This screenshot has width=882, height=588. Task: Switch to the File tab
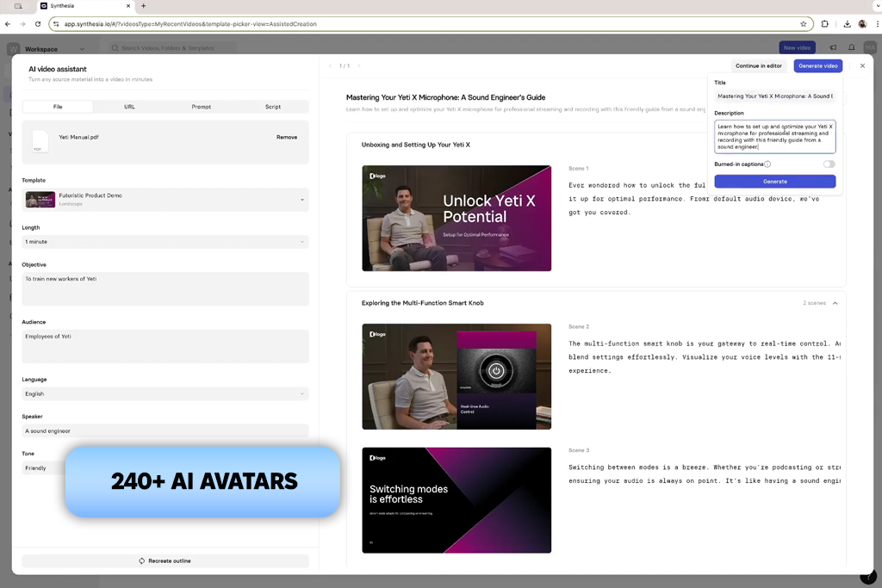tap(58, 107)
